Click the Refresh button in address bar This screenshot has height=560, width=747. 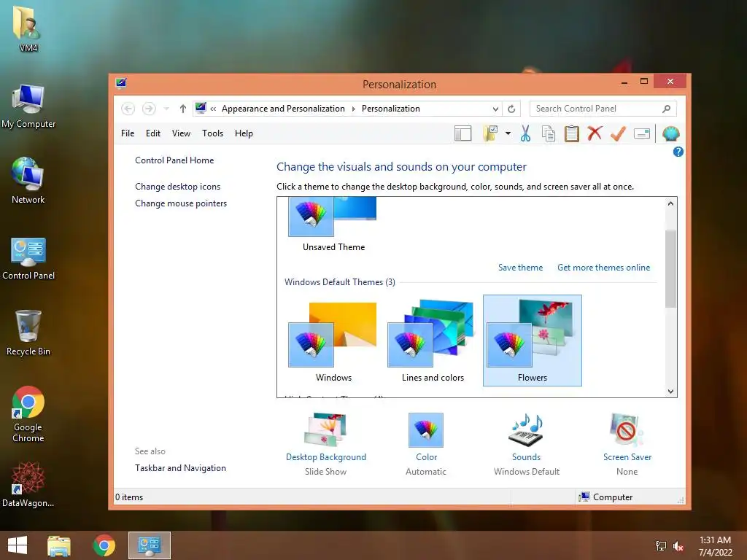tap(511, 109)
